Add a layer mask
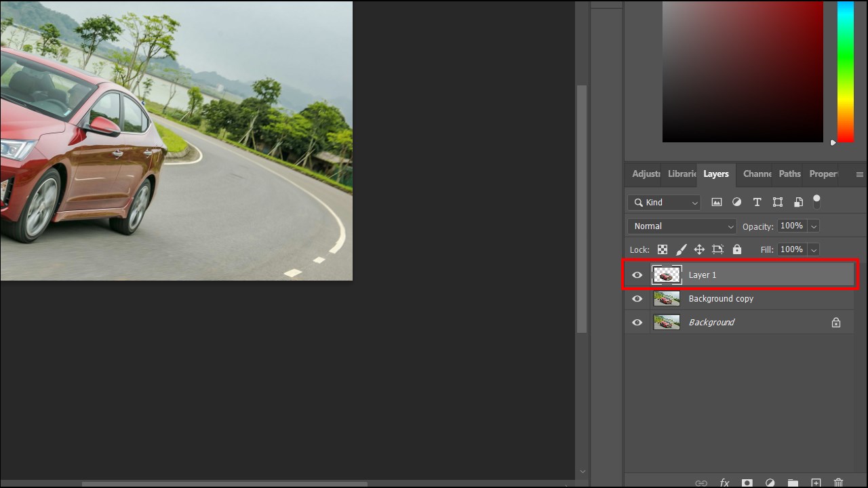 747,483
